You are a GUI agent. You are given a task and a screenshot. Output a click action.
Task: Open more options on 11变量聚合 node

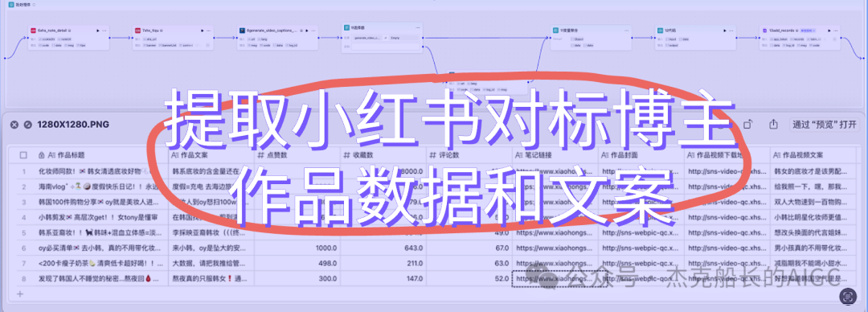(627, 31)
